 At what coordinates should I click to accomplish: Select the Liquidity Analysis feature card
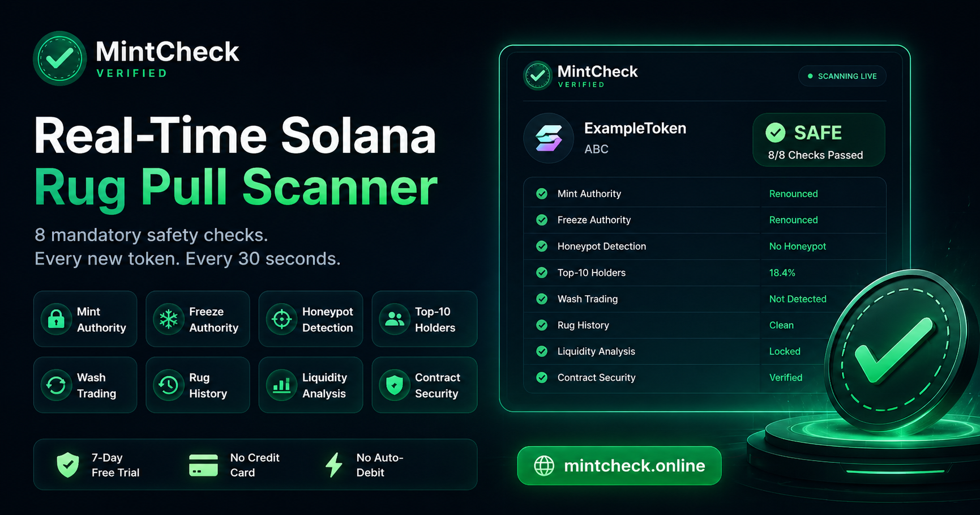click(311, 385)
